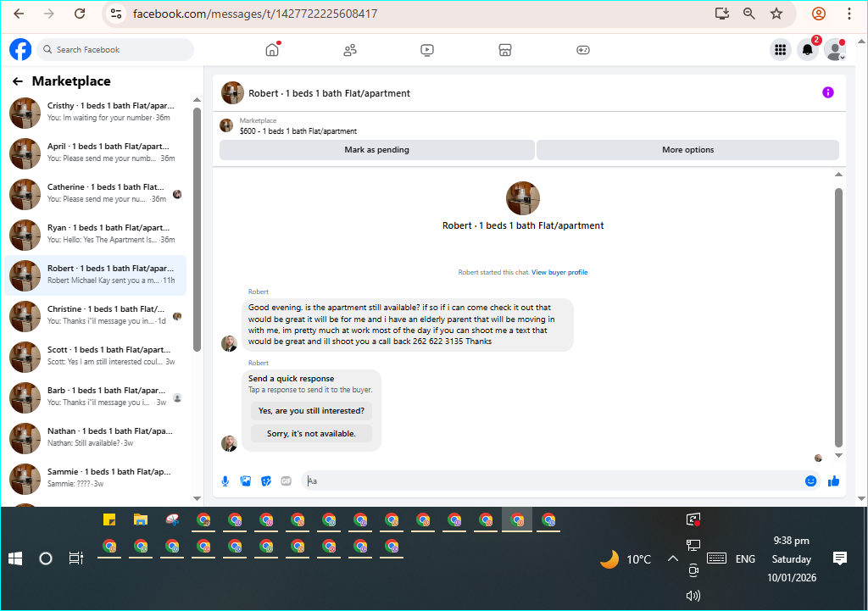Open Sticky Notes on taskbar
This screenshot has height=611, width=868.
coord(109,519)
